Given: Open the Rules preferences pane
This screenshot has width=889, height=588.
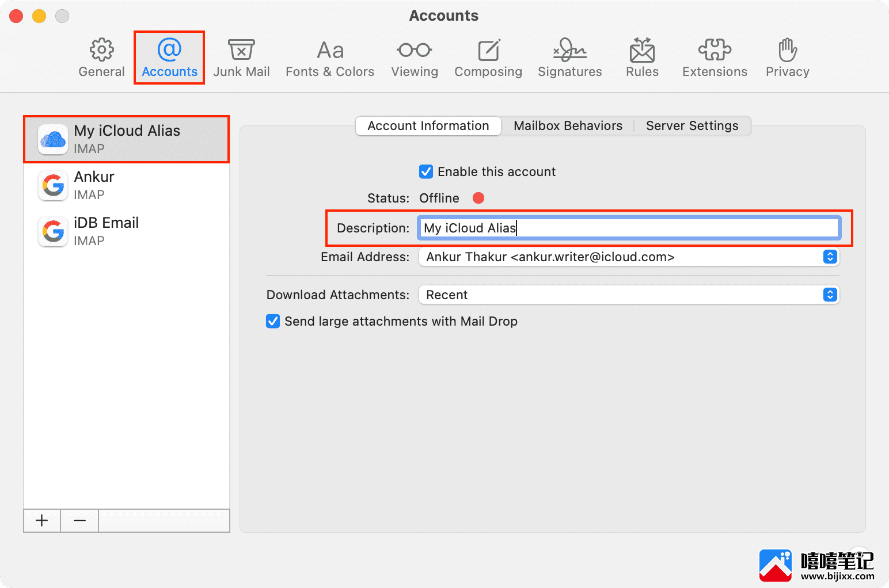Looking at the screenshot, I should pyautogui.click(x=642, y=58).
